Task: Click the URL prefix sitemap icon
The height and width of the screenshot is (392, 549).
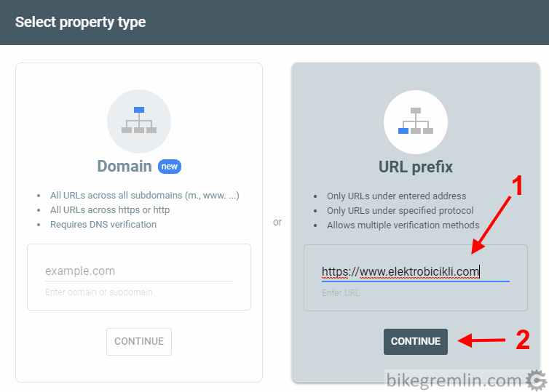Action: 416,121
